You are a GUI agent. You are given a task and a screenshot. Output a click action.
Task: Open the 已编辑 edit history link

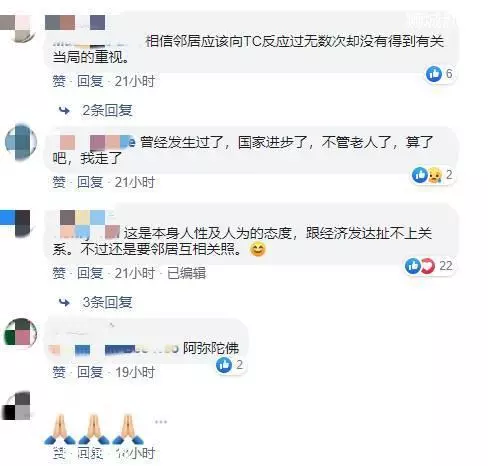(x=186, y=273)
